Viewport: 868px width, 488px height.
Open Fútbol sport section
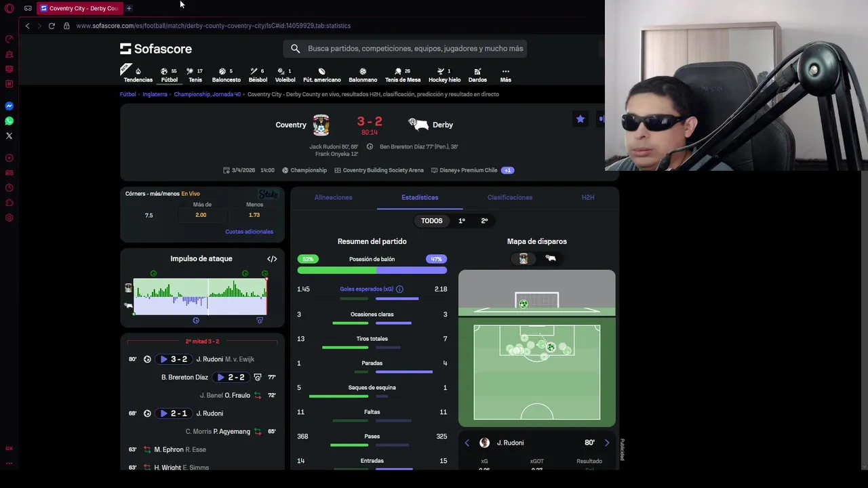170,75
